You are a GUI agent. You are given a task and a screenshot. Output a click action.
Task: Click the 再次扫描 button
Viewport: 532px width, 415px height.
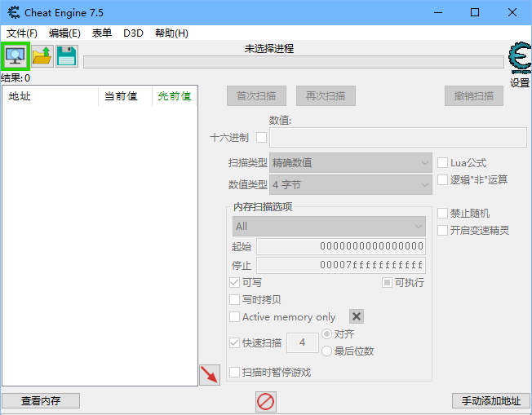pyautogui.click(x=326, y=96)
